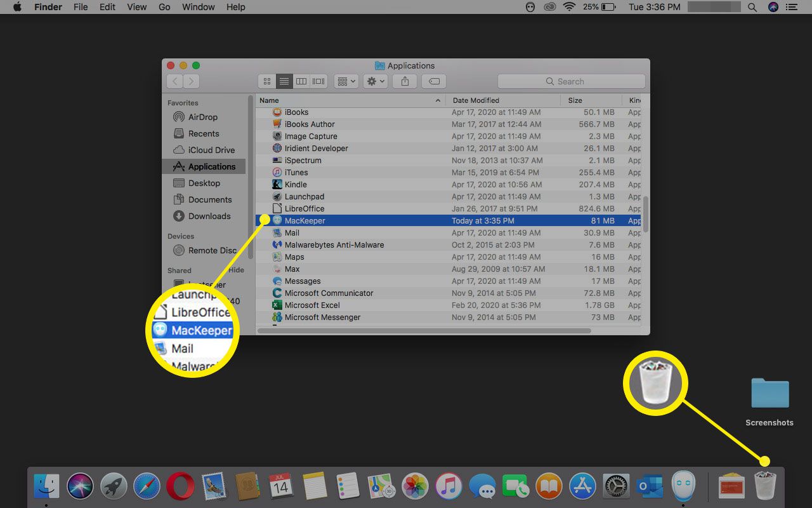Open Reminders from the Dock
This screenshot has height=508, width=812.
tap(348, 486)
